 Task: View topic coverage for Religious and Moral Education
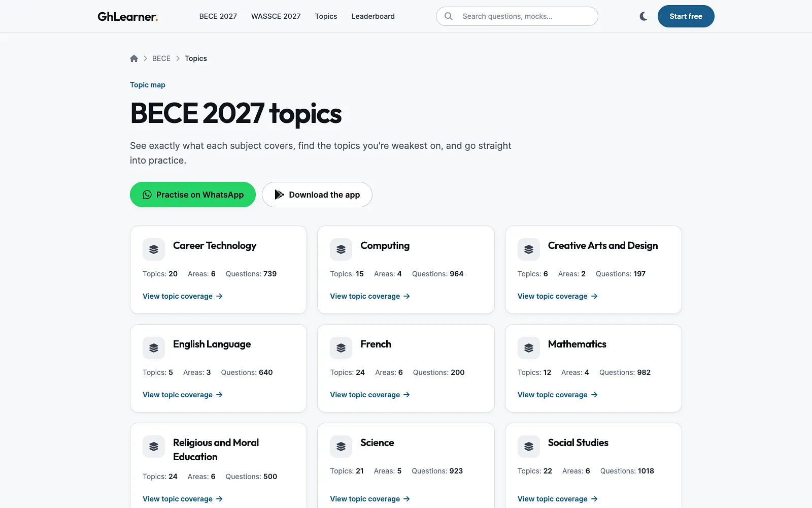pyautogui.click(x=183, y=499)
